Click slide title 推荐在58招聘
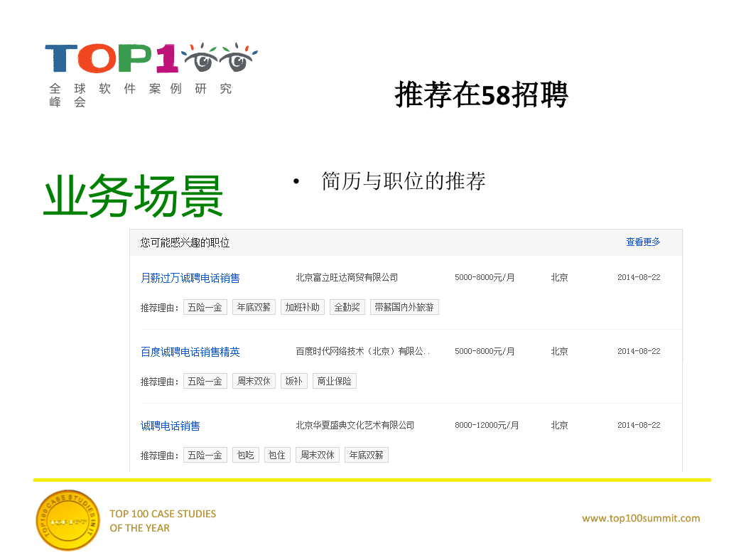Image resolution: width=746 pixels, height=560 pixels. pyautogui.click(x=482, y=95)
